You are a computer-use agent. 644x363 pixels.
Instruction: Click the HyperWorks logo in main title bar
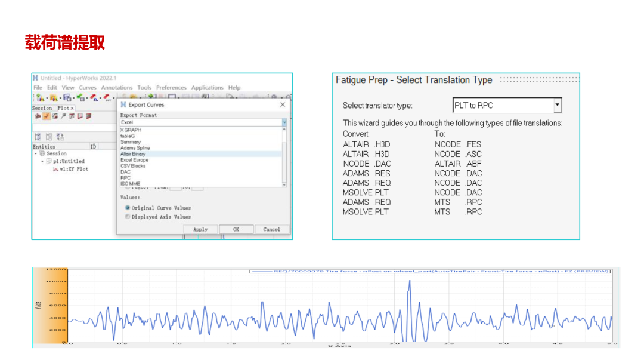click(x=35, y=78)
